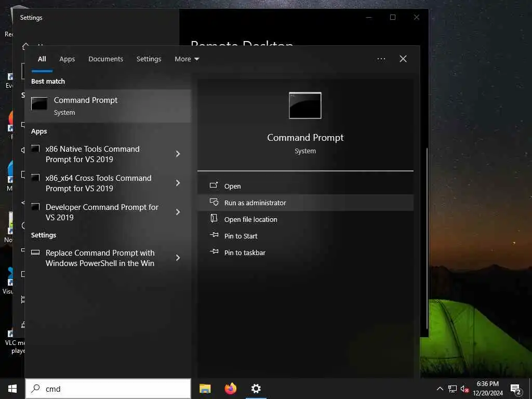The width and height of the screenshot is (532, 399).
Task: Click the muted volume tray icon
Action: click(x=465, y=389)
